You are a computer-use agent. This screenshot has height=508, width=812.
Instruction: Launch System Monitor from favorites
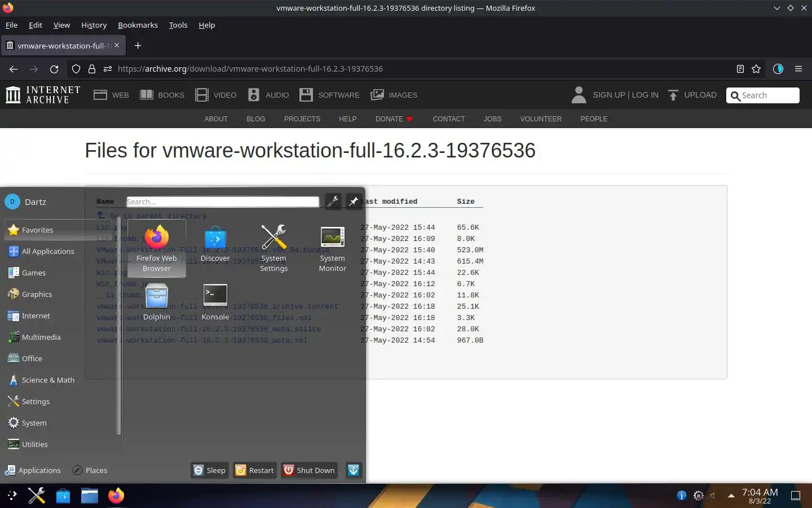[x=332, y=249]
